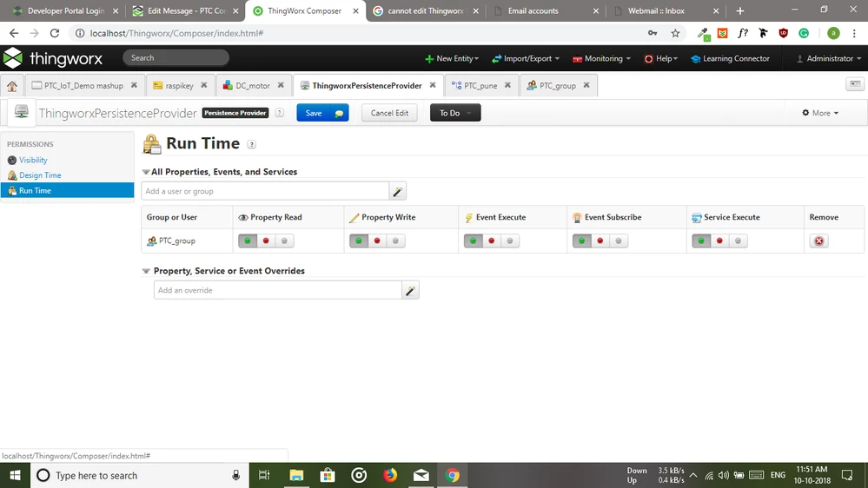
Task: Open the Learning Connector link
Action: tap(730, 59)
